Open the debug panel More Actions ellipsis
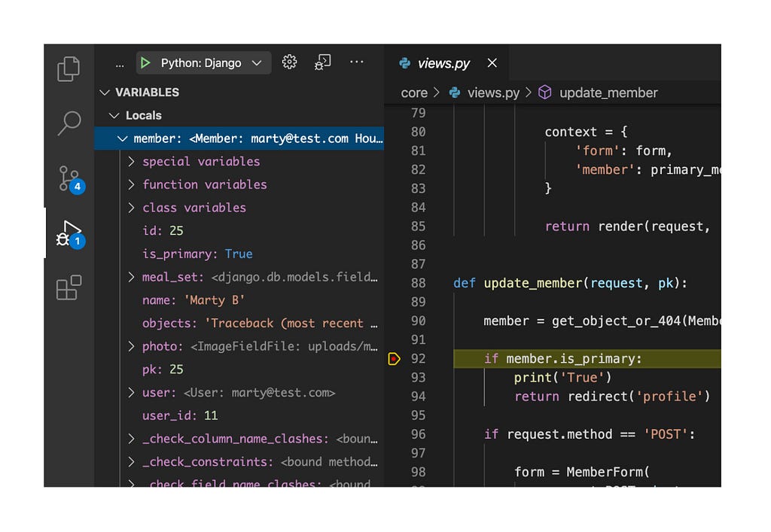 pos(356,62)
